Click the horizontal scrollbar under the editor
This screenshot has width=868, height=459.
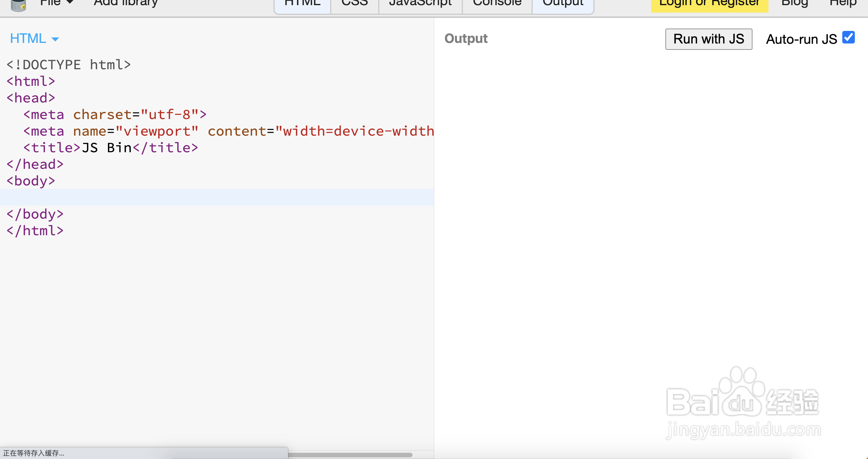pyautogui.click(x=350, y=455)
